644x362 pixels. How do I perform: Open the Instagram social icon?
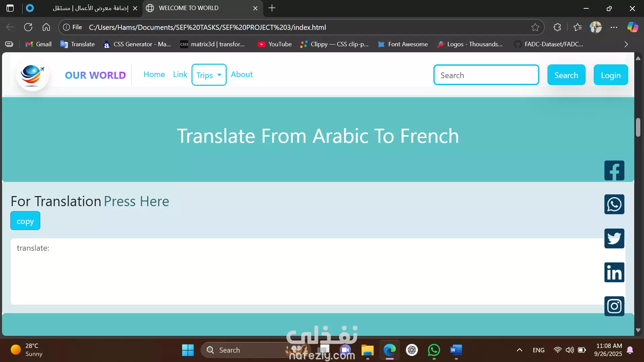(614, 306)
